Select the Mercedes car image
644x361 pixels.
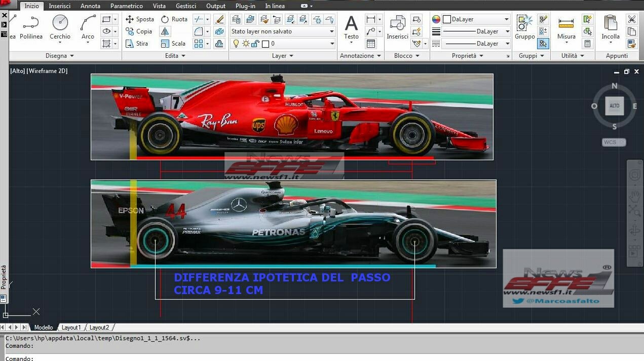pos(293,224)
